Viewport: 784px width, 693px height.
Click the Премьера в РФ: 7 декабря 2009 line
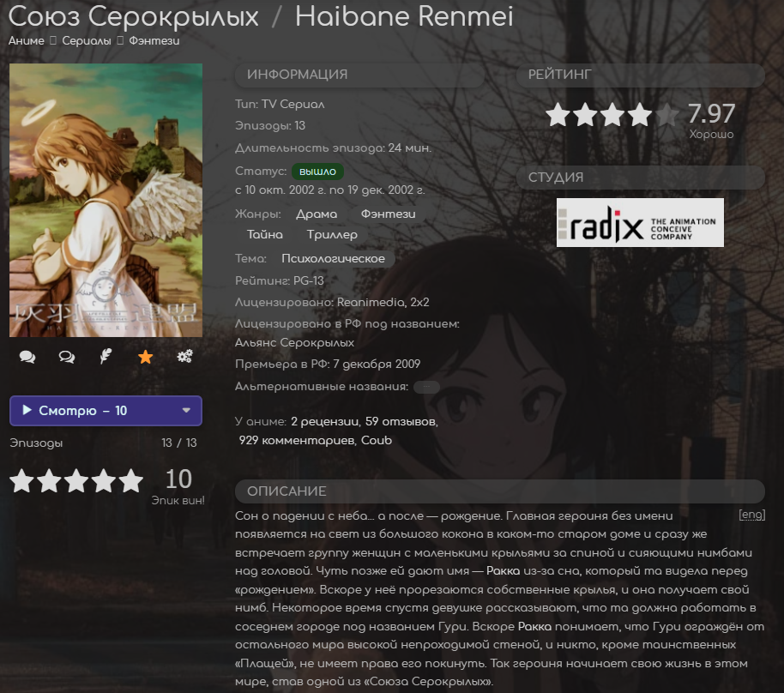pos(328,364)
